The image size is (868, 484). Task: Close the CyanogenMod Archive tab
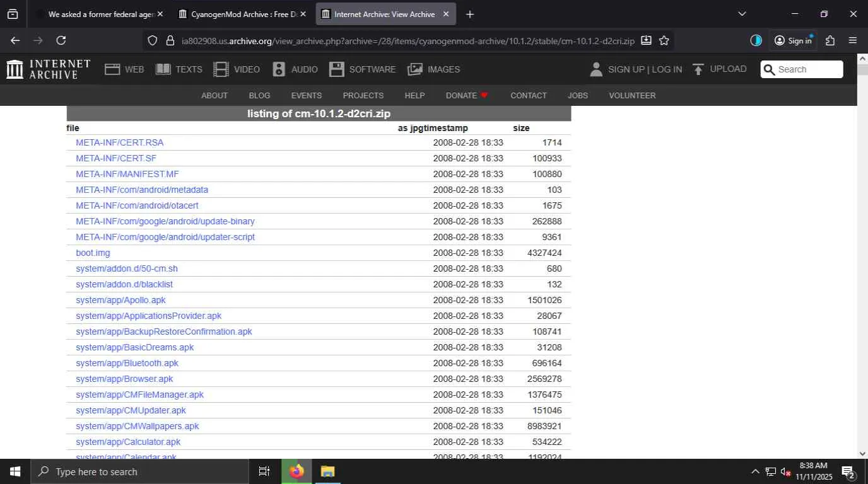coord(303,14)
